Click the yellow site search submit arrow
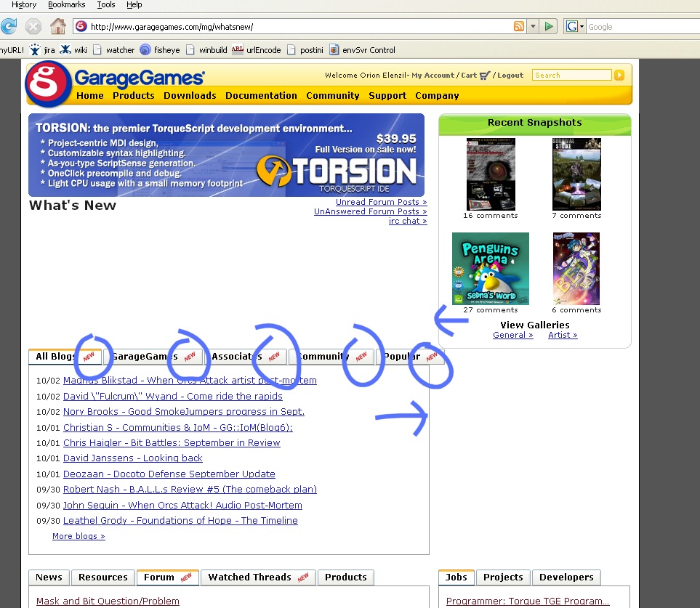 tap(619, 75)
